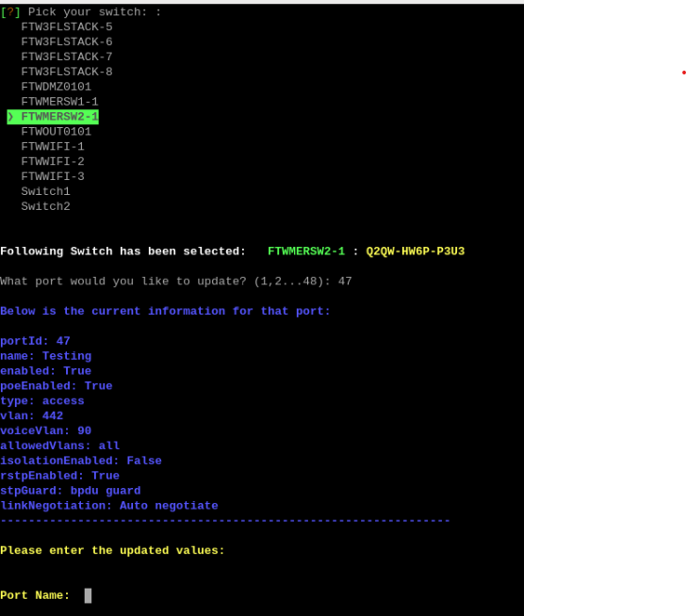Choose FTWMERSW1-1 from the list

pyautogui.click(x=59, y=102)
